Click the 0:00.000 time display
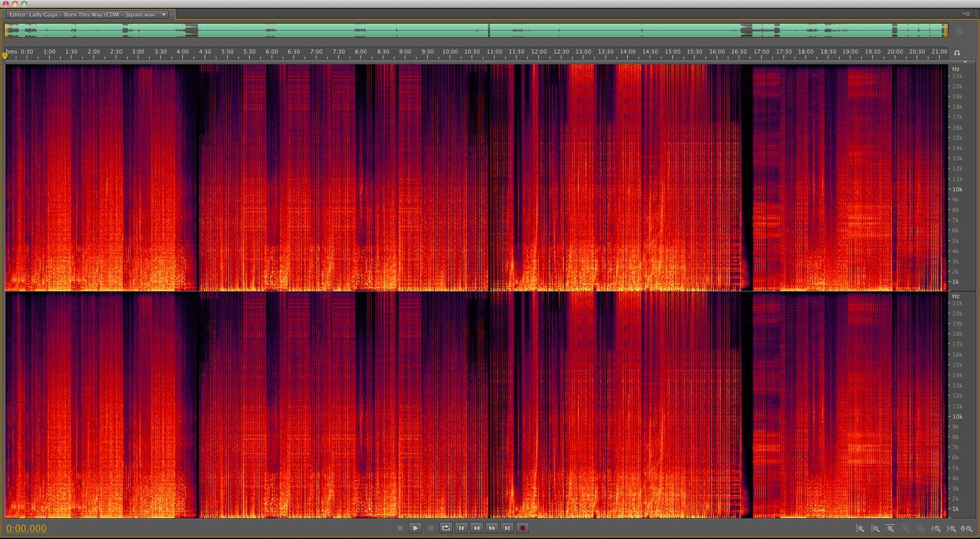 (x=27, y=528)
